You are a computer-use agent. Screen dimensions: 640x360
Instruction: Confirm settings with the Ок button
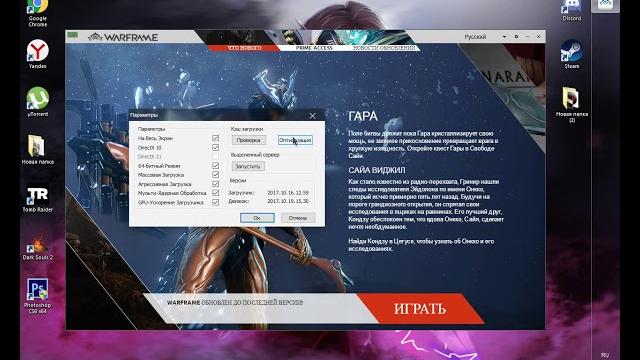[257, 218]
